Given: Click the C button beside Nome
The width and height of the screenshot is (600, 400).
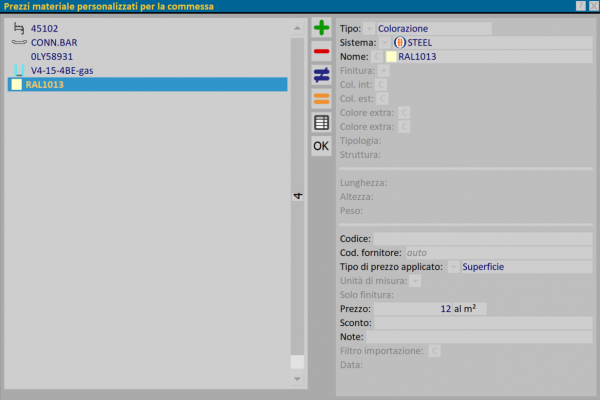Looking at the screenshot, I should pos(377,57).
